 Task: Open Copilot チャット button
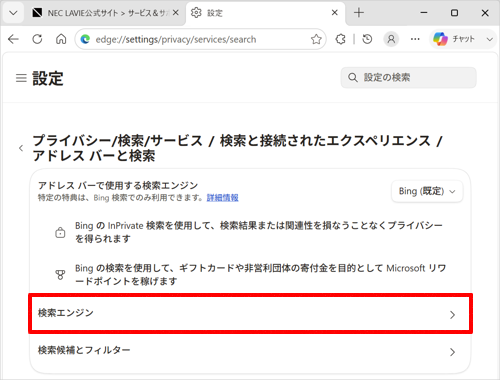pyautogui.click(x=454, y=39)
